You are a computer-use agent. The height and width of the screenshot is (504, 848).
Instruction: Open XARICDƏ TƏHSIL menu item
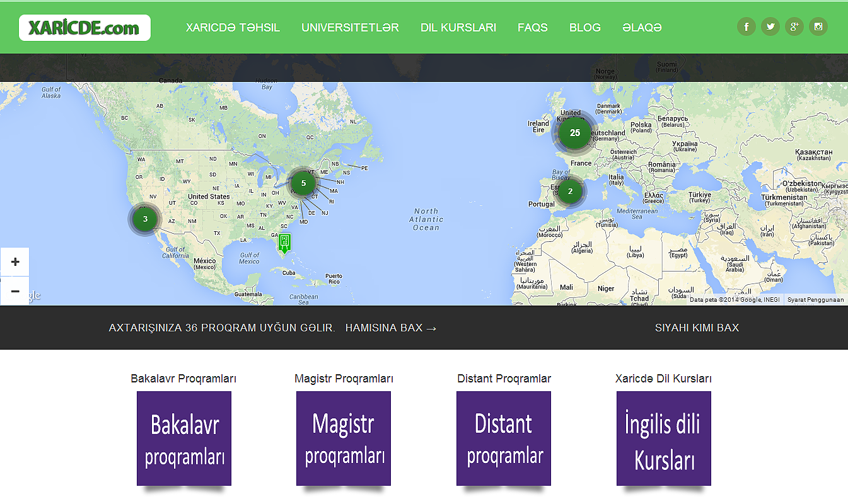pyautogui.click(x=233, y=28)
